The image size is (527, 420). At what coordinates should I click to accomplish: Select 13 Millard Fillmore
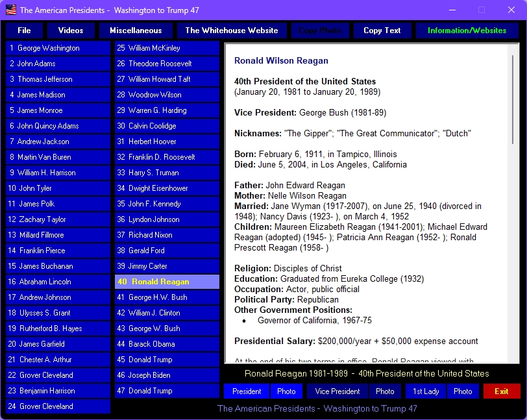pos(58,235)
